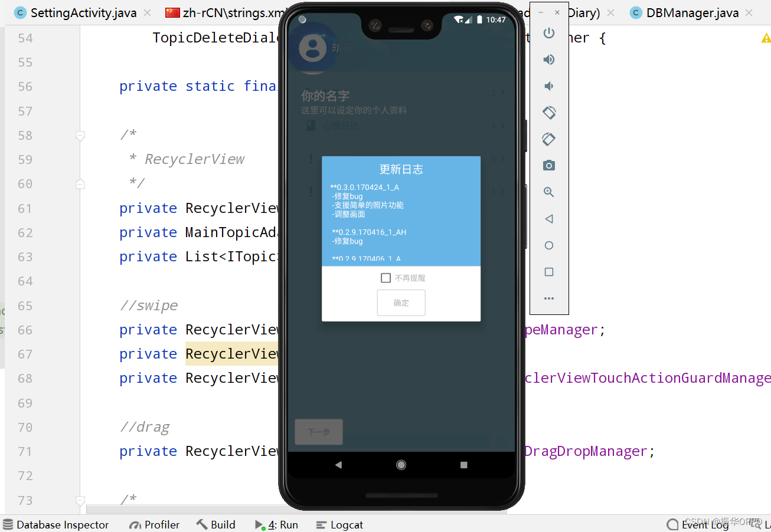The width and height of the screenshot is (771, 532).
Task: Tap phone navigation bar home button
Action: (x=401, y=465)
